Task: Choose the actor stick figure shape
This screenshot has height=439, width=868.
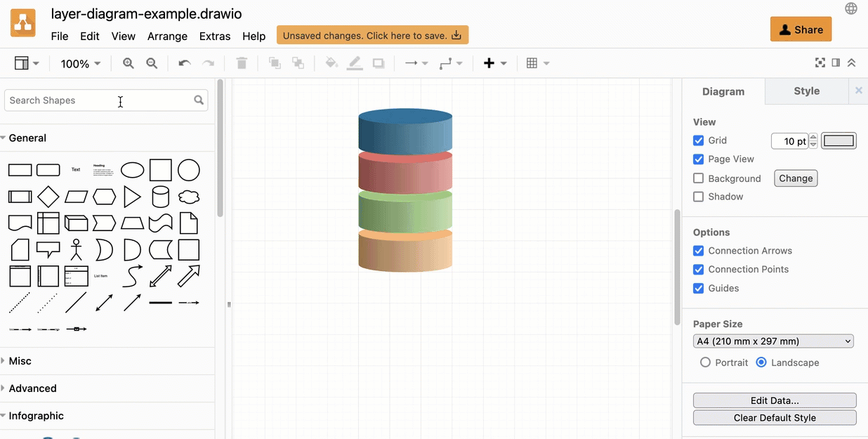Action: pos(76,249)
